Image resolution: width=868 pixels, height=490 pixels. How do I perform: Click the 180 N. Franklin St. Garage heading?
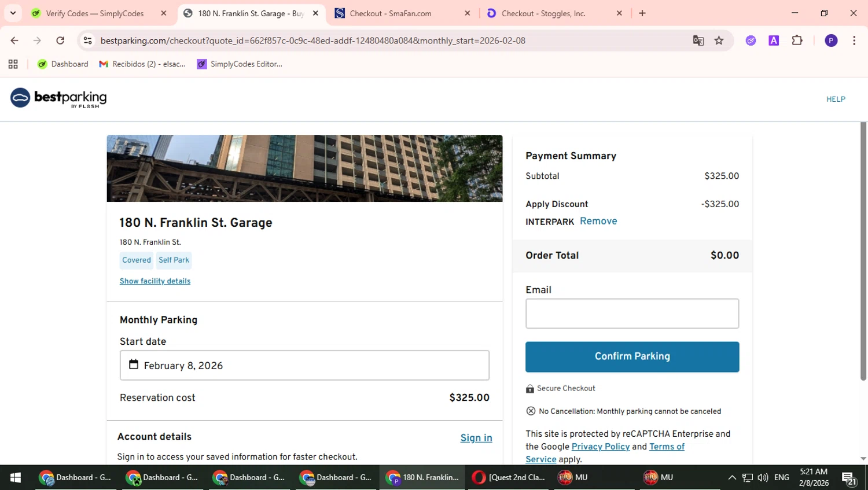coord(196,223)
